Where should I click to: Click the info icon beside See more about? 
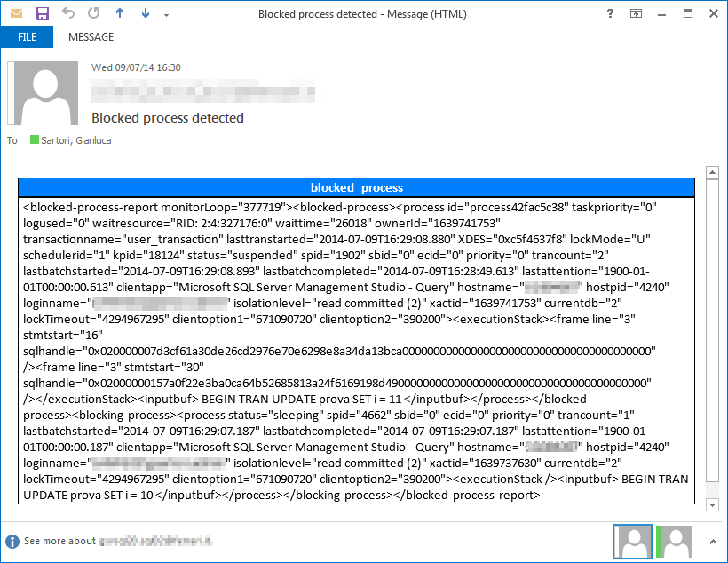(12, 541)
